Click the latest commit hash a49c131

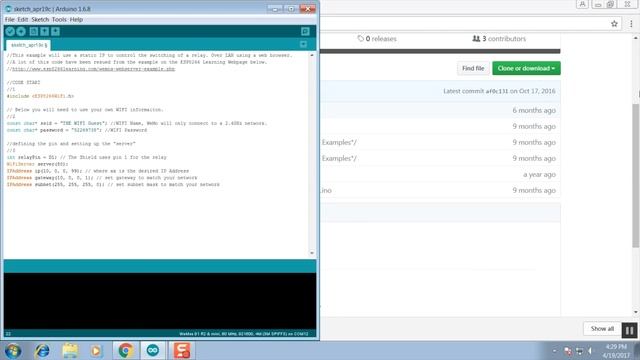pos(496,91)
